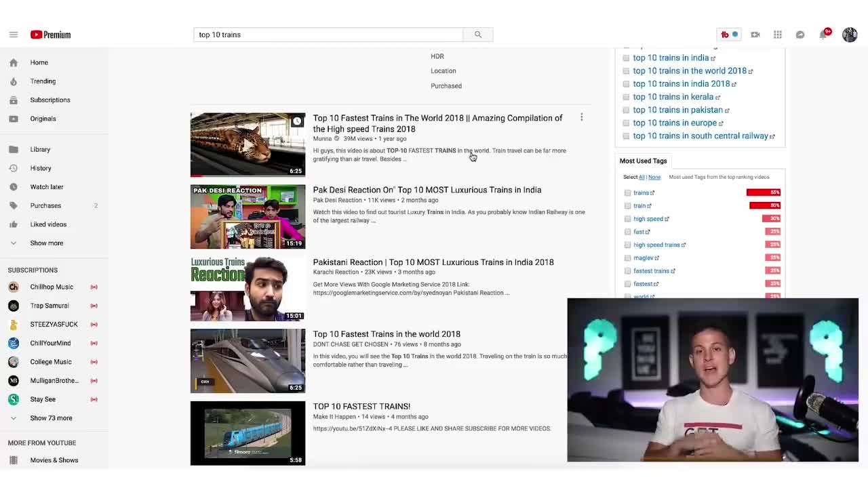Screen dimensions: 868x488
Task: Open options menu for Top 10 Fastest Trains video
Action: (x=581, y=118)
